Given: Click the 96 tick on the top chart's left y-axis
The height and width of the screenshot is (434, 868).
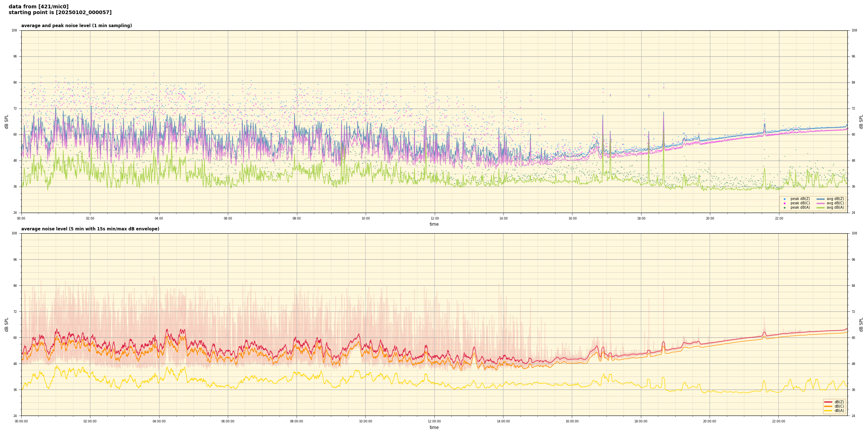Looking at the screenshot, I should click(x=15, y=56).
